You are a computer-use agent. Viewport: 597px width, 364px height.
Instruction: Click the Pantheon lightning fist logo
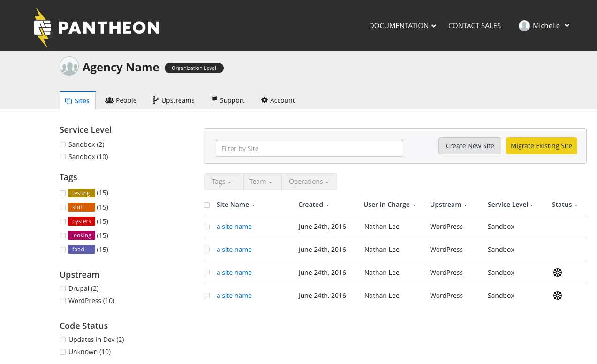point(42,27)
